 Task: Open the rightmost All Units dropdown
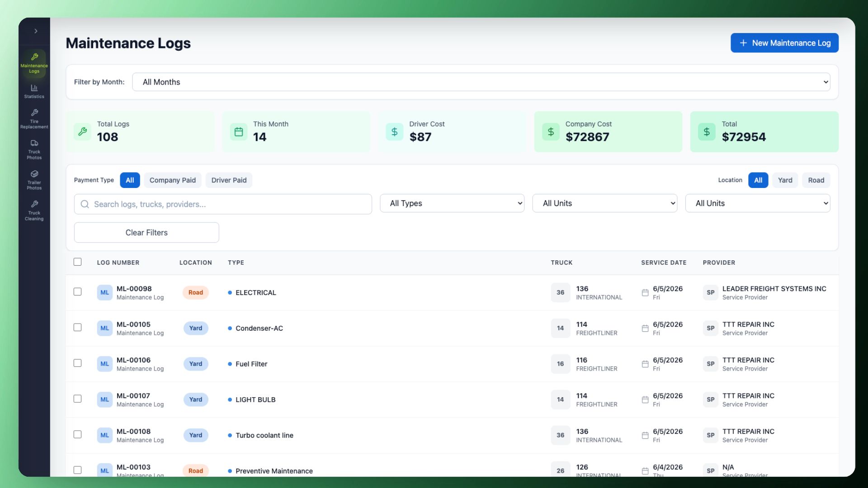758,203
